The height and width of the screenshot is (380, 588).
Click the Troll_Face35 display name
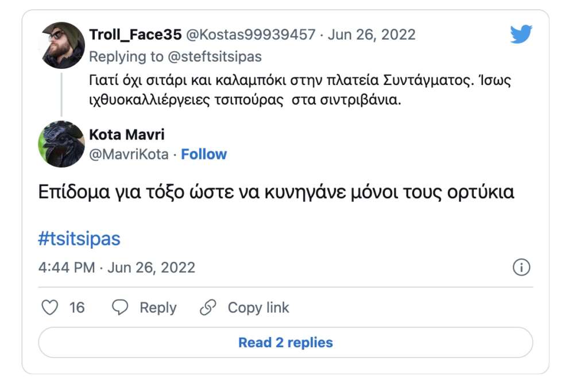(136, 34)
